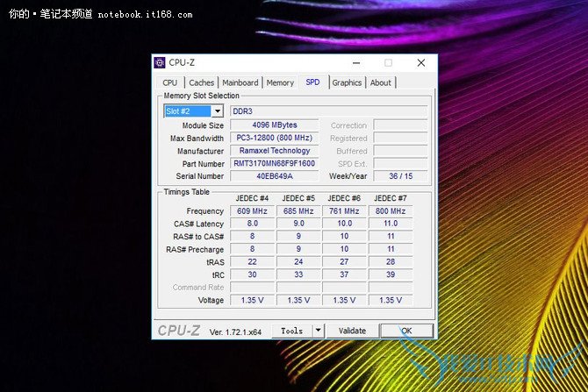
Task: Click the Validate button
Action: [x=352, y=331]
